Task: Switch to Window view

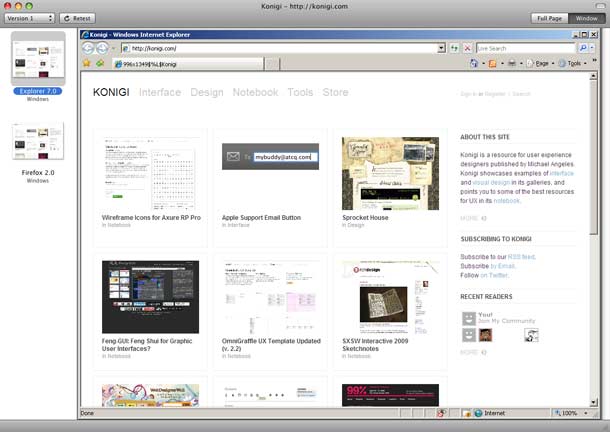Action: click(x=586, y=18)
